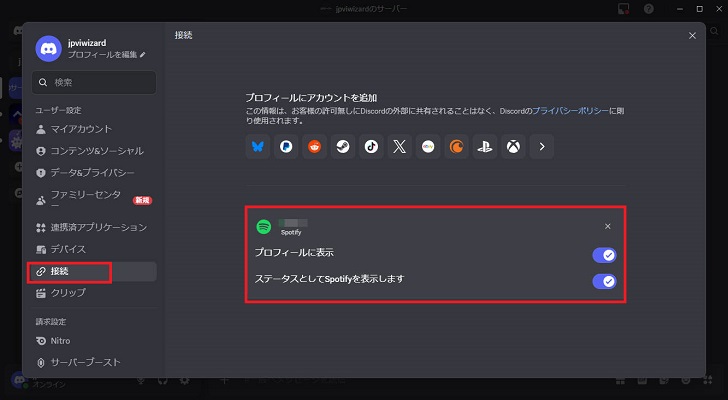The image size is (728, 400).
Task: Connect an eBay account
Action: [428, 147]
